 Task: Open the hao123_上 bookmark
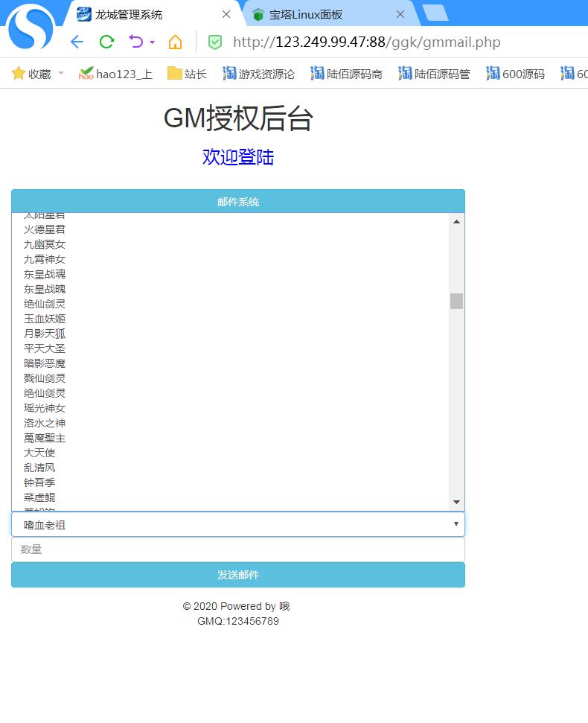[115, 74]
